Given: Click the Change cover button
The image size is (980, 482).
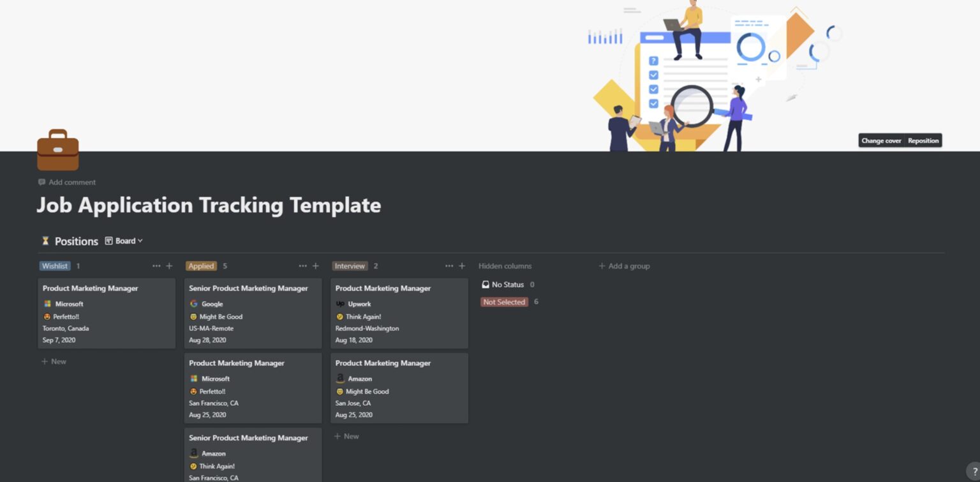Looking at the screenshot, I should coord(881,140).
